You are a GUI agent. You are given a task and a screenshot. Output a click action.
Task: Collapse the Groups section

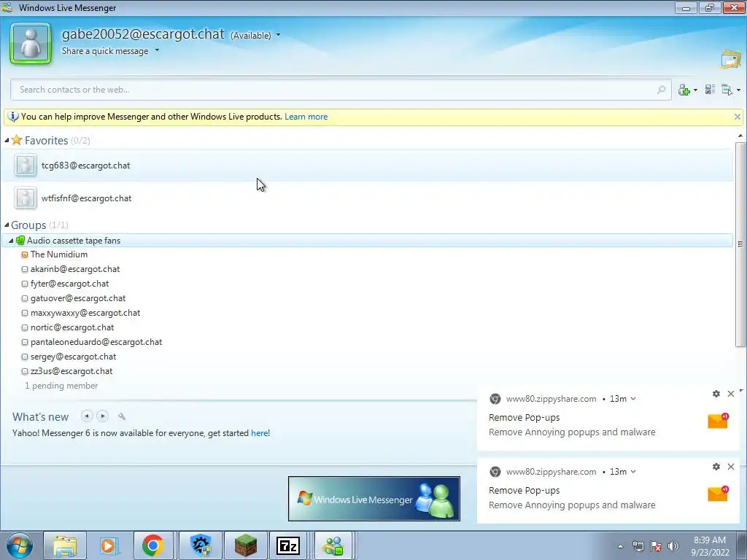(7, 225)
